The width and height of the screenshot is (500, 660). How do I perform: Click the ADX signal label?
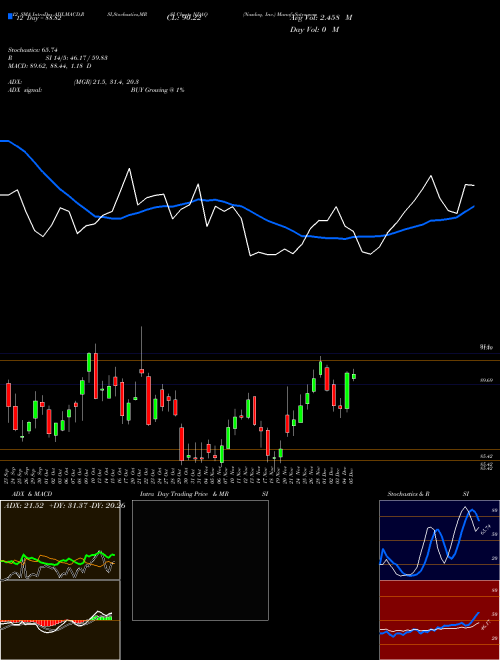[25, 90]
